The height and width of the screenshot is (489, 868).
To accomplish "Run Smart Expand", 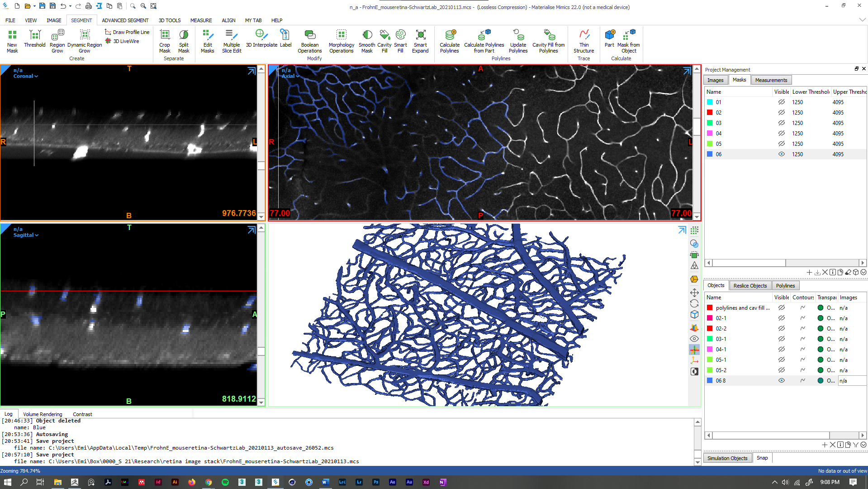I will [x=420, y=41].
